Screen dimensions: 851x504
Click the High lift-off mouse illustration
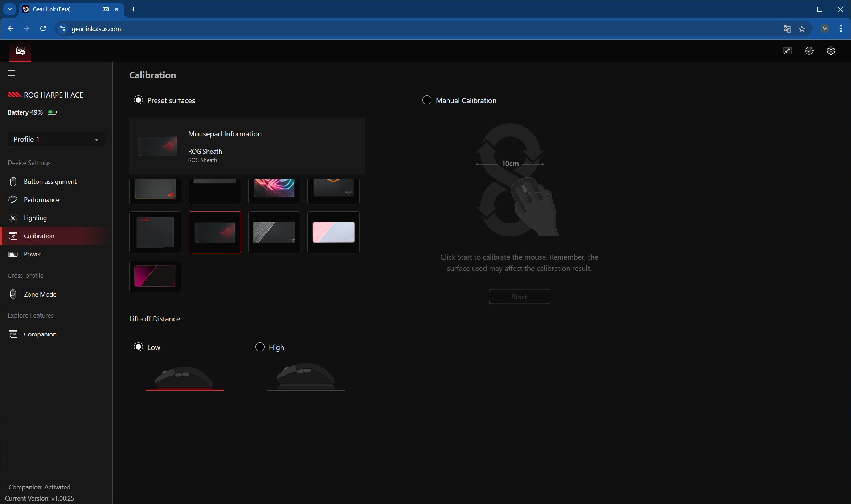(x=306, y=377)
